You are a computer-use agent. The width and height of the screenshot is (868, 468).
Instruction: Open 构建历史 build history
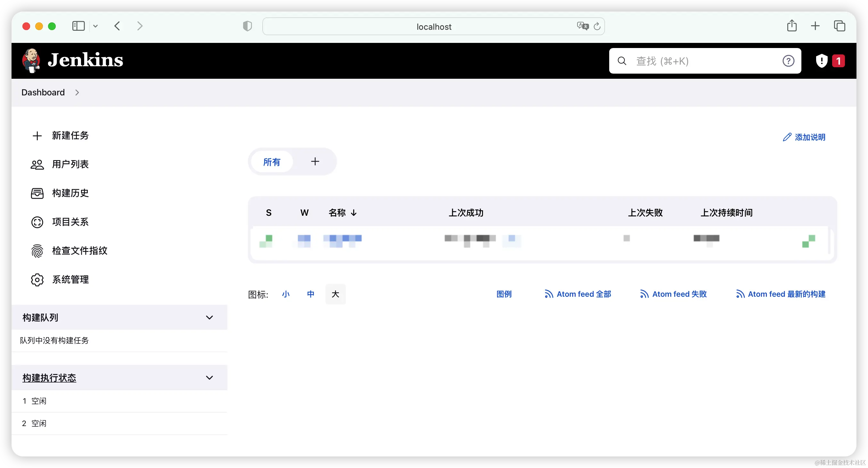pyautogui.click(x=70, y=193)
